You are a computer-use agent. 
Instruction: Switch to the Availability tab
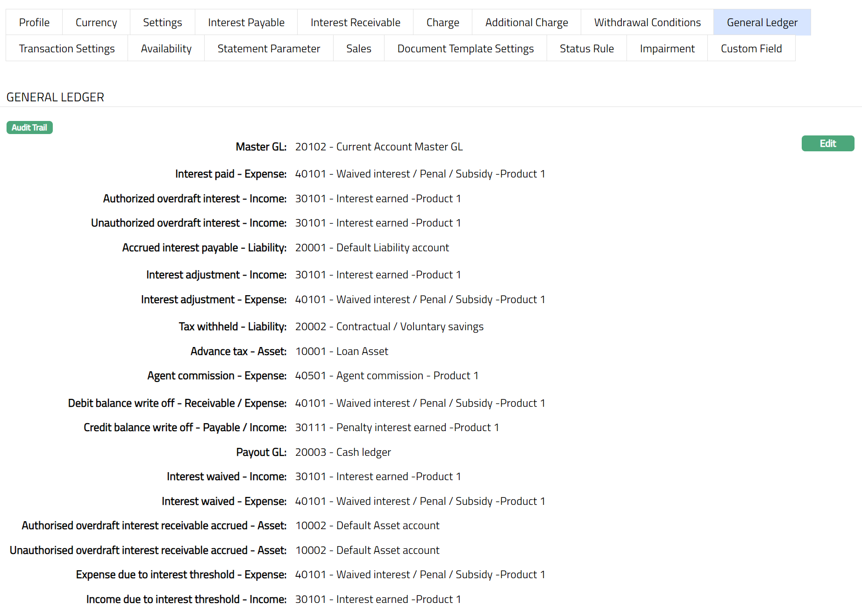166,49
